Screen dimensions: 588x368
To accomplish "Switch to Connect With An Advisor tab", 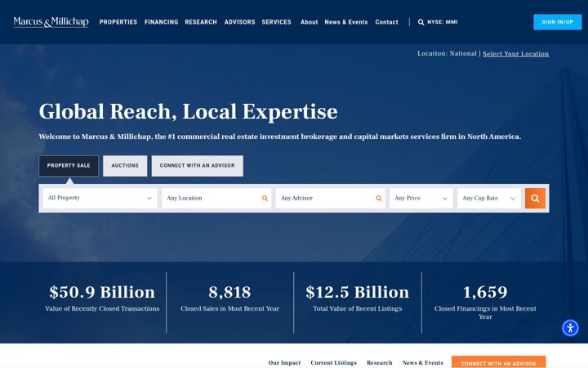I will pyautogui.click(x=198, y=165).
